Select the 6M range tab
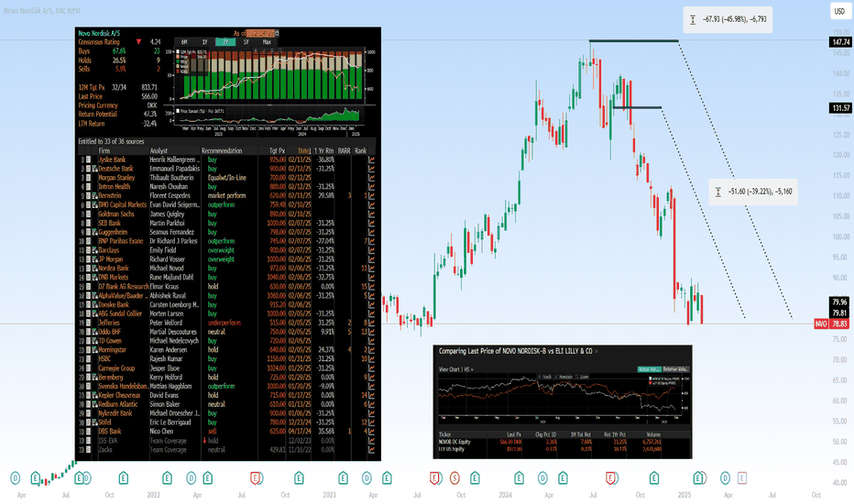854x504 pixels. [x=184, y=42]
